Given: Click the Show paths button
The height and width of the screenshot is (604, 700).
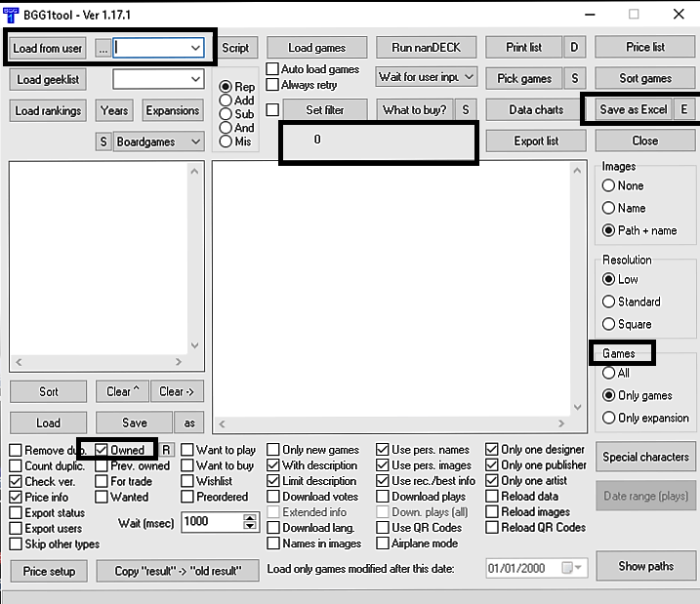Looking at the screenshot, I should pos(645,566).
